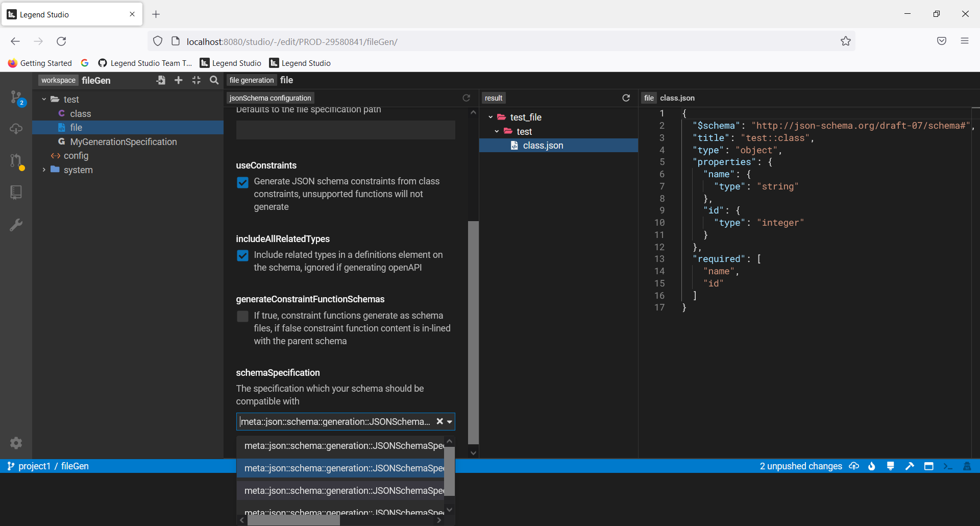
Task: Click 2 unpushed changes status text
Action: point(801,466)
